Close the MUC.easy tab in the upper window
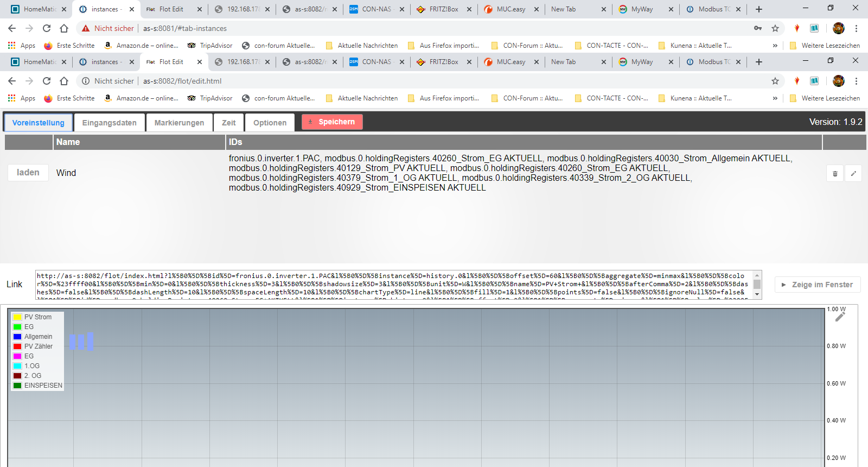Viewport: 868px width, 467px height. coord(537,9)
